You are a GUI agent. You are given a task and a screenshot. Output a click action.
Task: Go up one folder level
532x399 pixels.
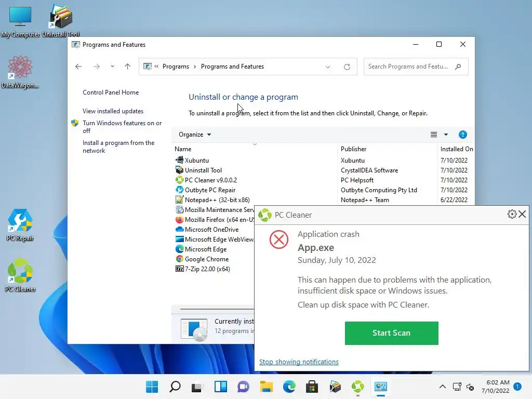tap(128, 66)
